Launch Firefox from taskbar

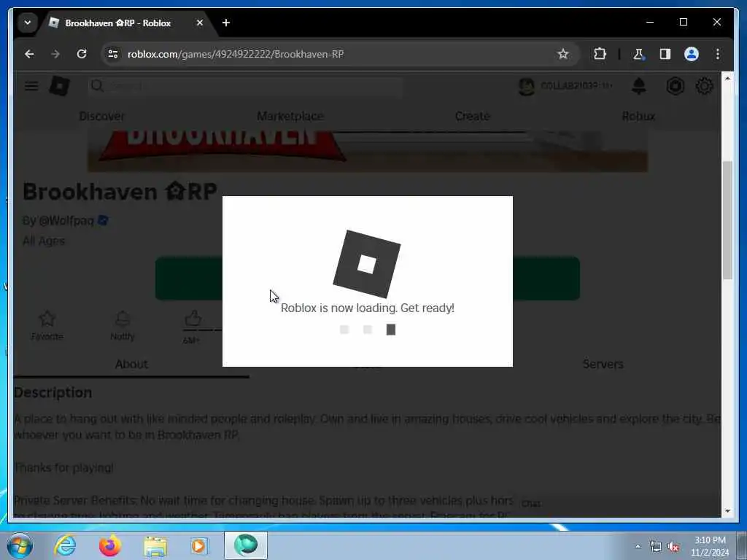coord(109,545)
